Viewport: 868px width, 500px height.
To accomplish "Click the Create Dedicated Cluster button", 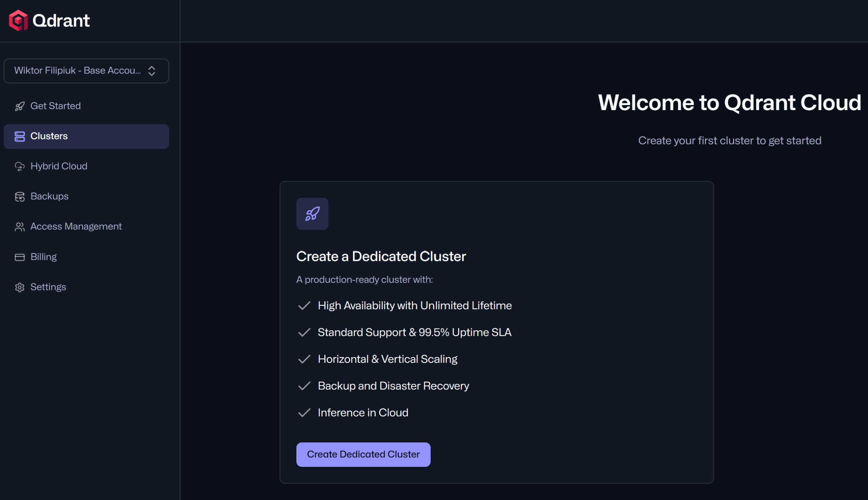I will [363, 455].
